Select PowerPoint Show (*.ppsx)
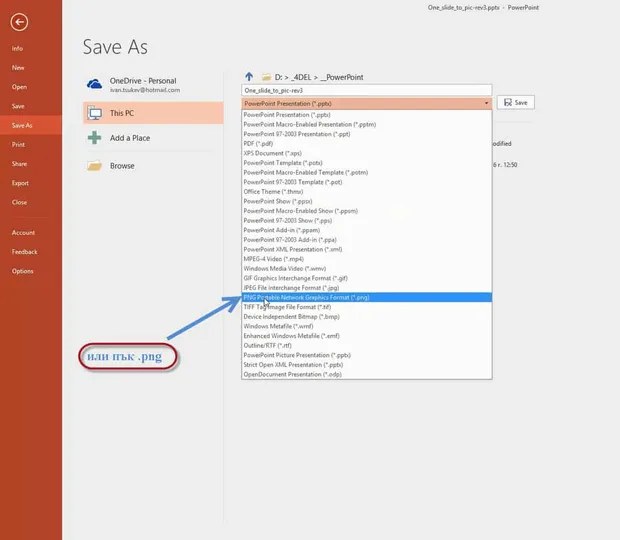620x540 pixels. (367, 201)
